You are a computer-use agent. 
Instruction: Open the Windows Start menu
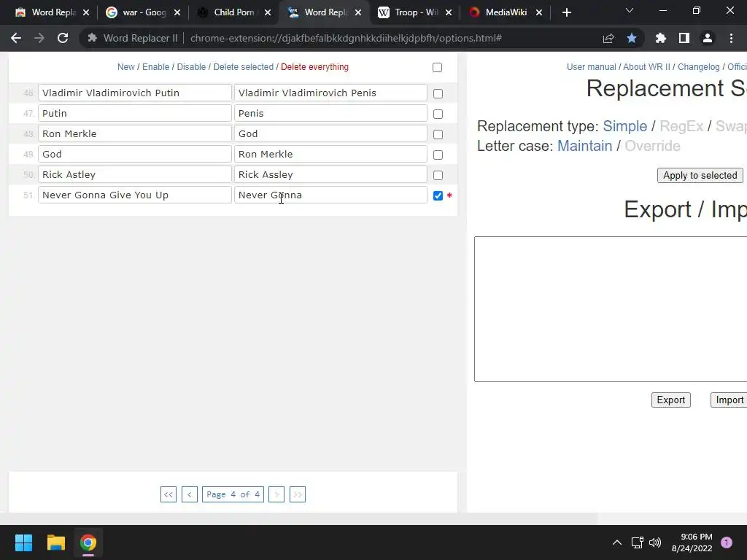(23, 542)
